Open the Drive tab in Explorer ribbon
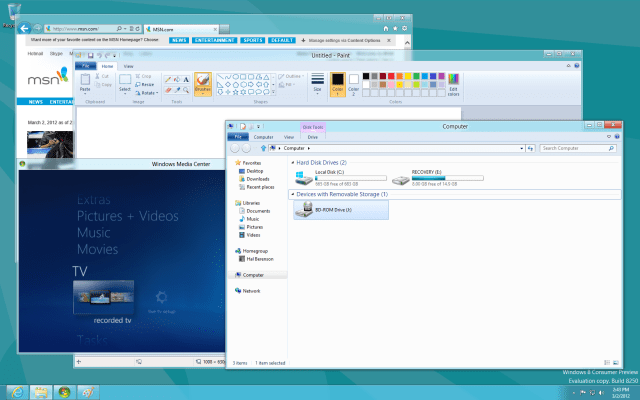 pyautogui.click(x=313, y=136)
